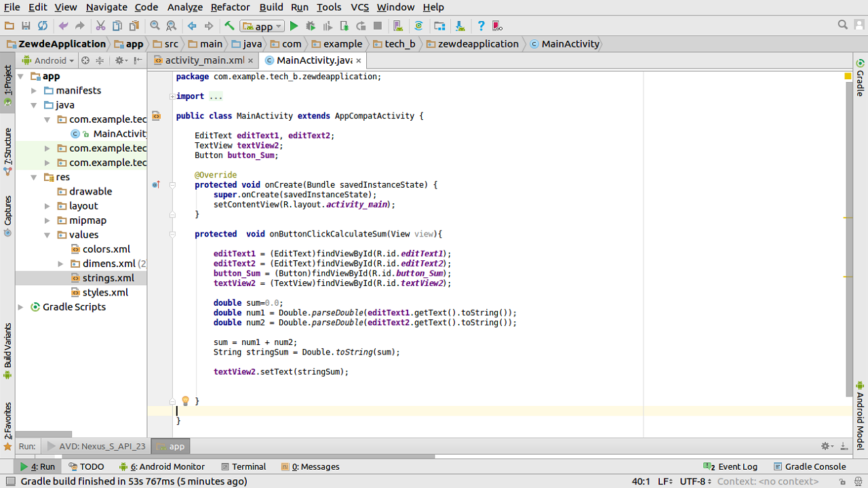Click the Synchronize refresh icon
This screenshot has height=488, width=868.
pos(43,26)
